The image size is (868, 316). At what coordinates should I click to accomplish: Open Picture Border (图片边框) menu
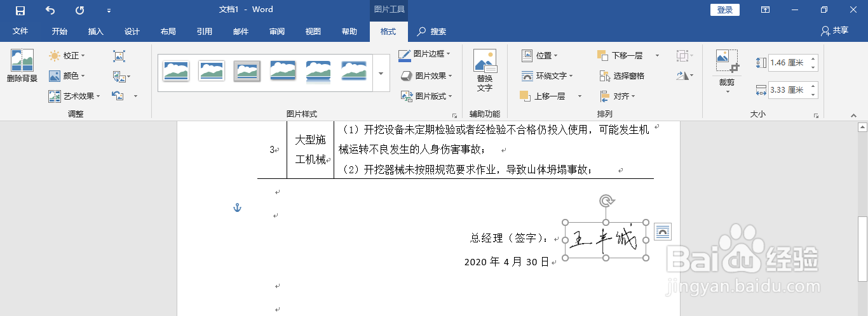click(x=424, y=55)
